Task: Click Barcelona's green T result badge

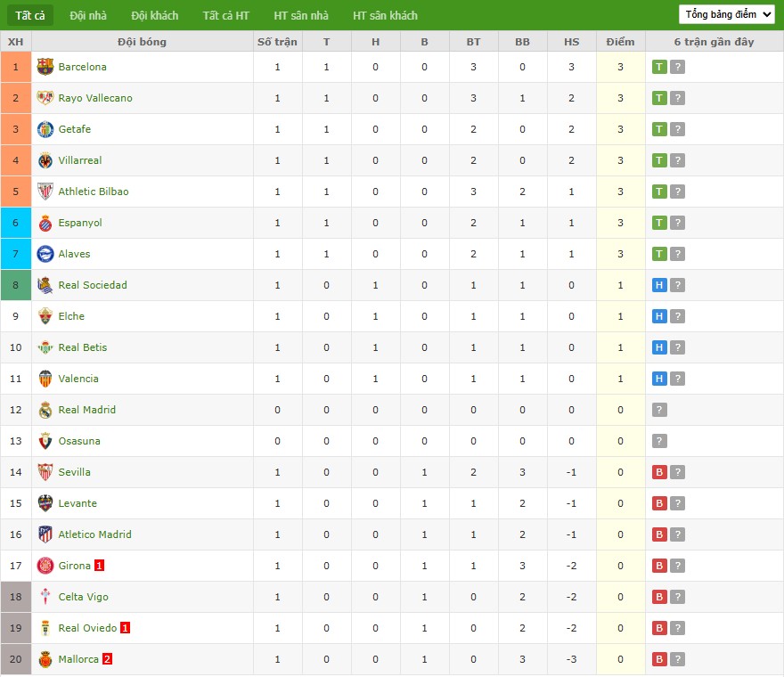Action: pyautogui.click(x=659, y=67)
